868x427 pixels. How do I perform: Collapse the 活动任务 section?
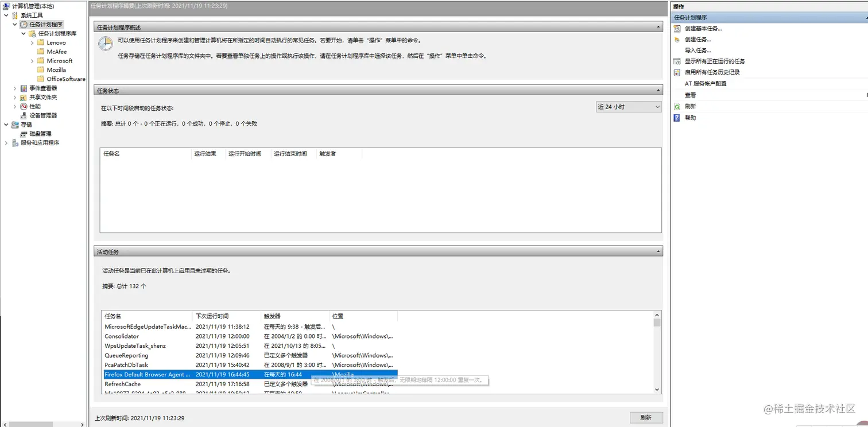click(x=658, y=251)
